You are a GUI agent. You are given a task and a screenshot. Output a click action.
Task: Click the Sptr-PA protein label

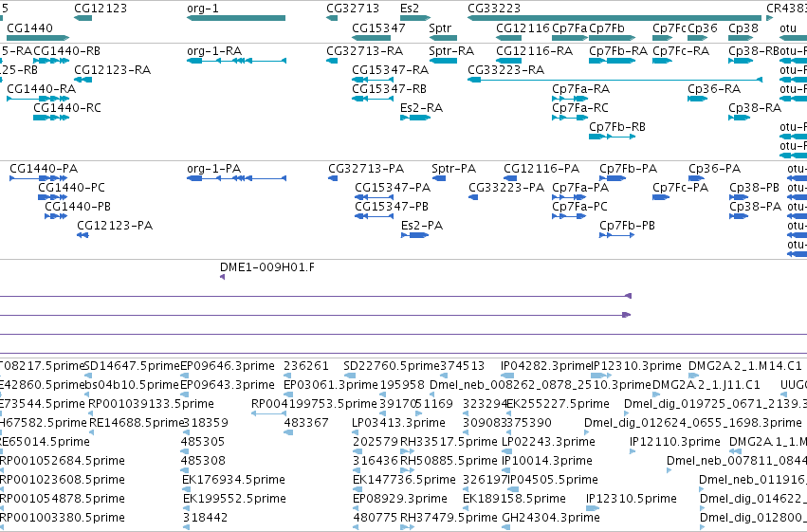[454, 169]
